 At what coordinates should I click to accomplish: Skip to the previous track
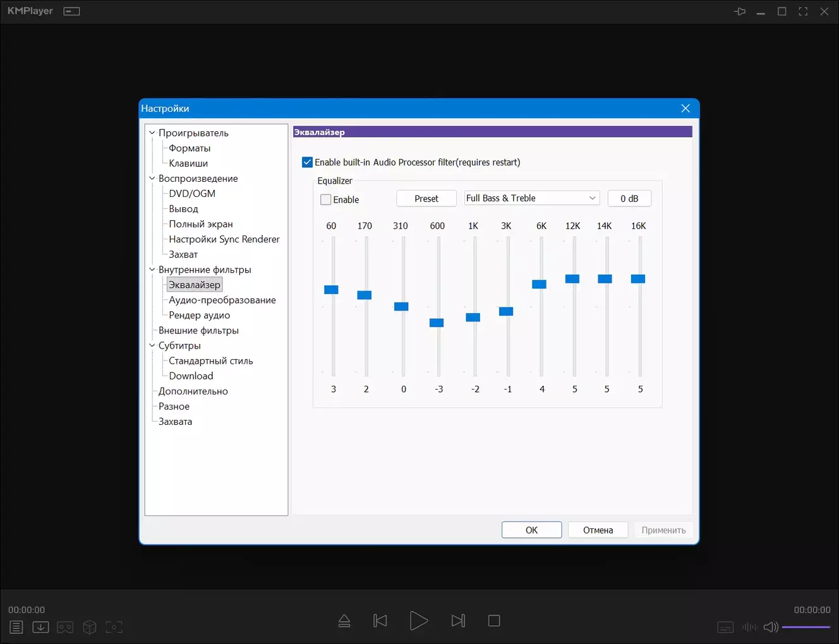point(380,621)
